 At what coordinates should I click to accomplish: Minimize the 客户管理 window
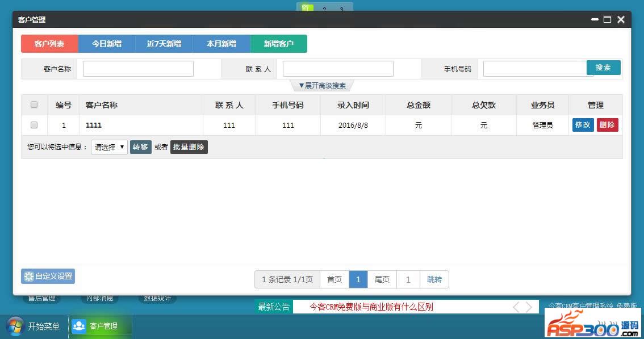tap(595, 19)
